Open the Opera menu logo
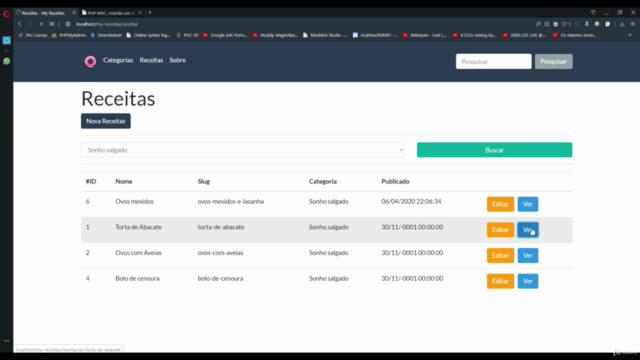This screenshot has height=360, width=640. click(7, 13)
